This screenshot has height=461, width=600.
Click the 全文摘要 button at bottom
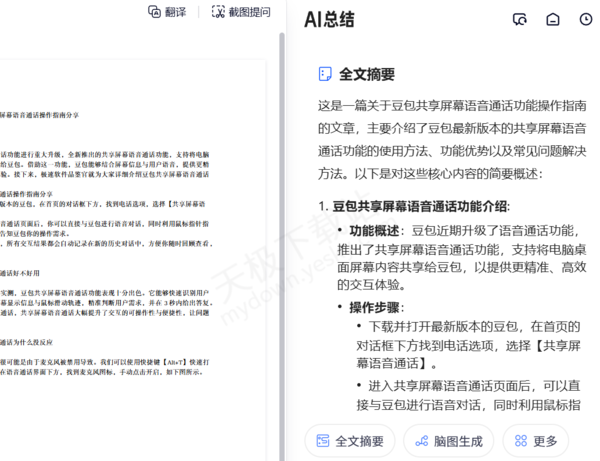350,441
